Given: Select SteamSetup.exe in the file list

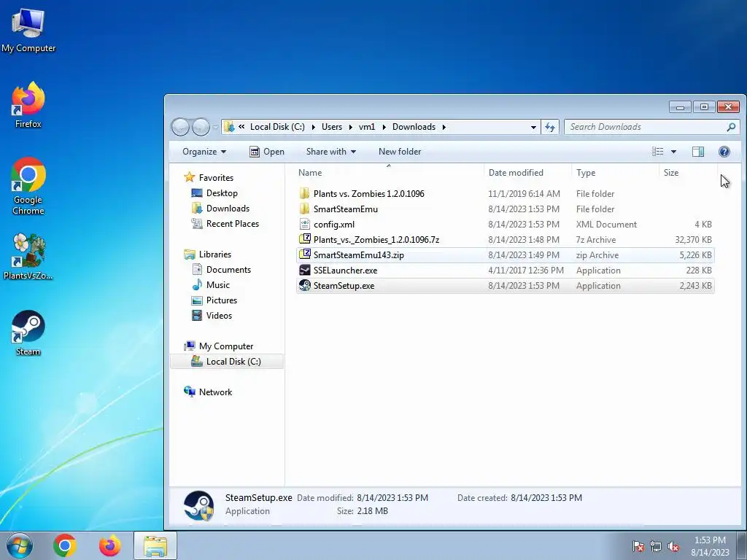Looking at the screenshot, I should pos(505,286).
